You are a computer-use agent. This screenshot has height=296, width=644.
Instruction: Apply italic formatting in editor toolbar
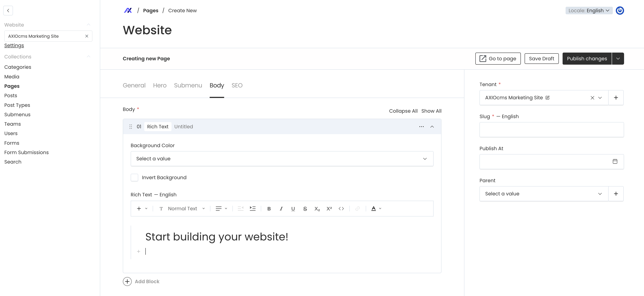tap(281, 209)
